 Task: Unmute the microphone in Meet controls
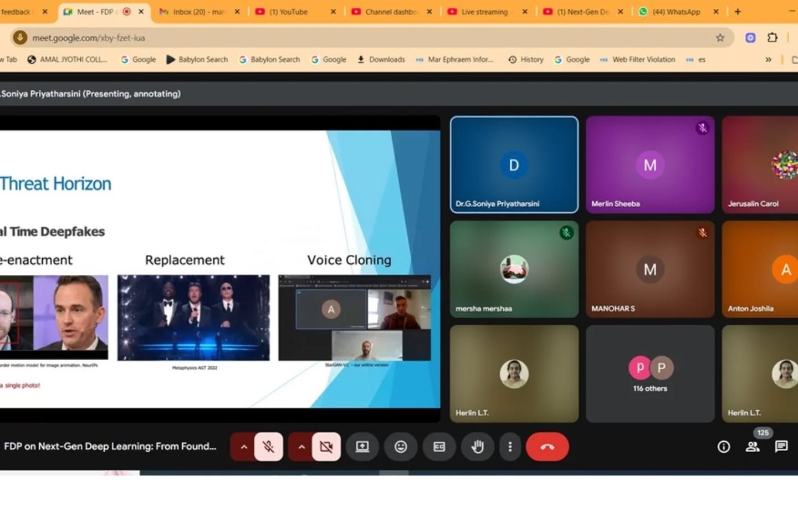click(269, 447)
